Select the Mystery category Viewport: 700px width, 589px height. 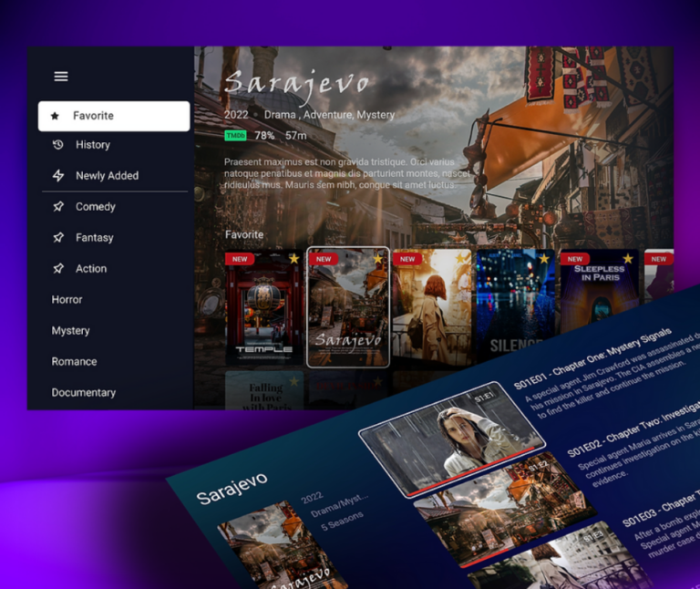[70, 331]
